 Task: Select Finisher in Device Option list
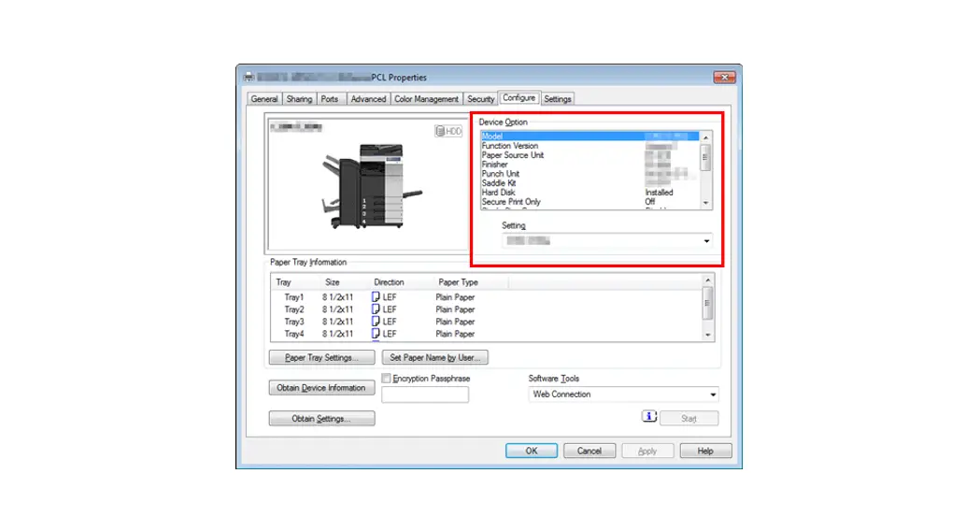(590, 164)
